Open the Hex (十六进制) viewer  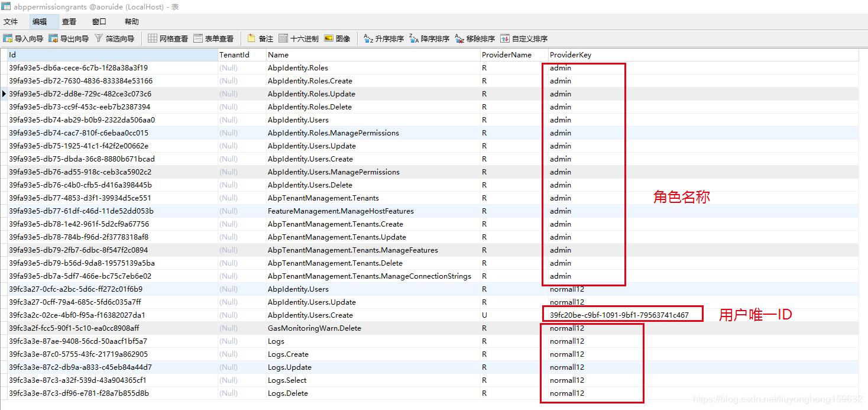[x=299, y=38]
